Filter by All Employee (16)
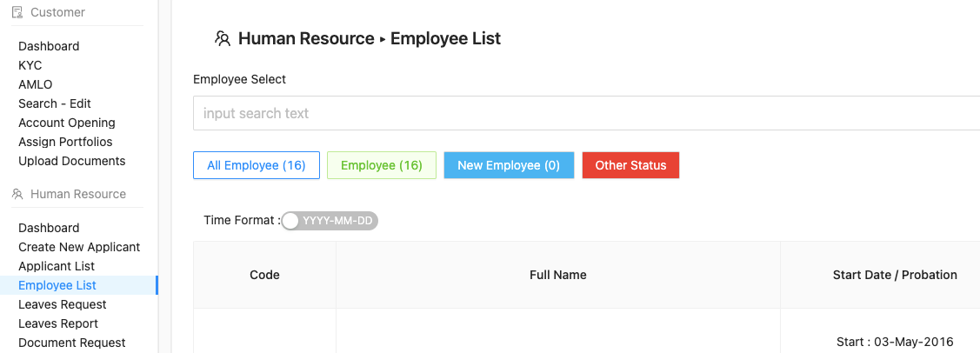Image resolution: width=980 pixels, height=353 pixels. [x=257, y=165]
